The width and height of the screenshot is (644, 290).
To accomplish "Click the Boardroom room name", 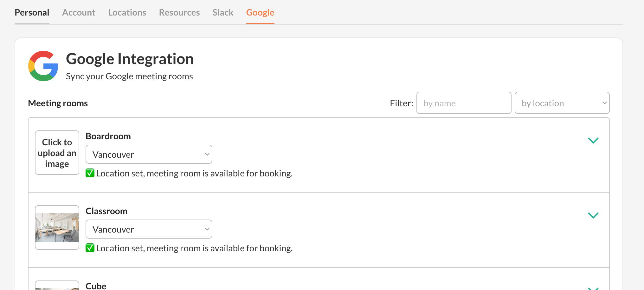I will [x=108, y=136].
